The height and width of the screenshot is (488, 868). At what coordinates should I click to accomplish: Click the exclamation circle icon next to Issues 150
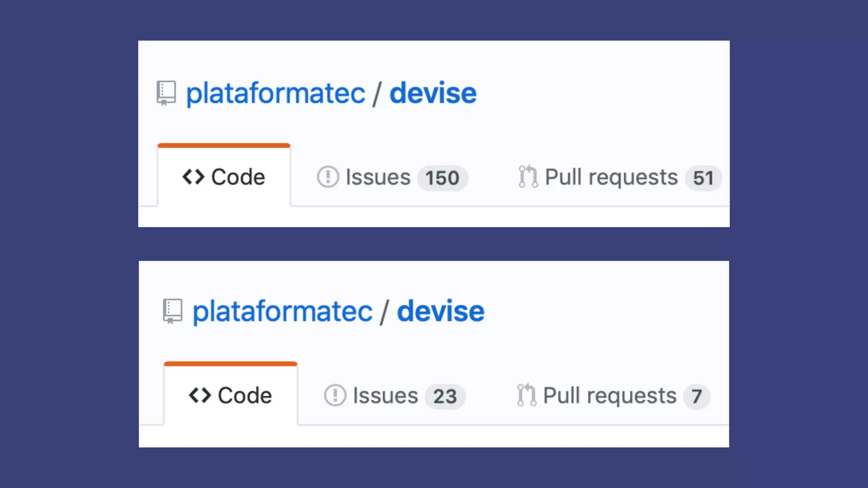click(x=328, y=177)
